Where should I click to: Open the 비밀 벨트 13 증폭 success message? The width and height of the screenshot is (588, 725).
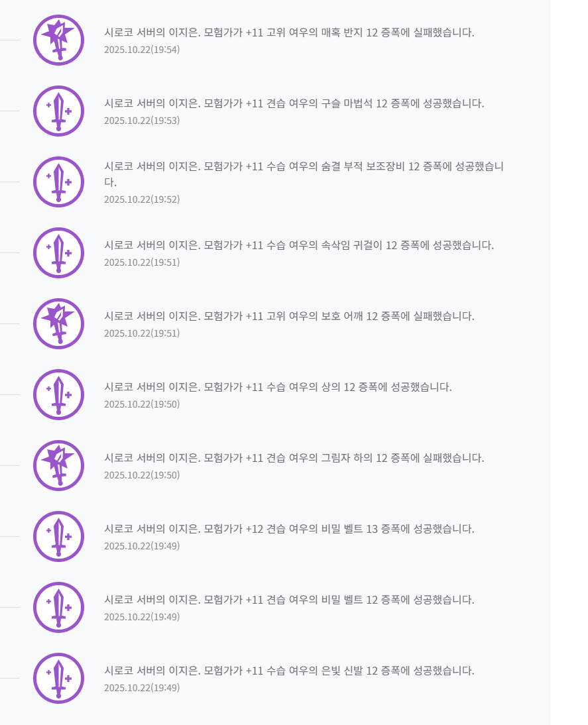(289, 529)
